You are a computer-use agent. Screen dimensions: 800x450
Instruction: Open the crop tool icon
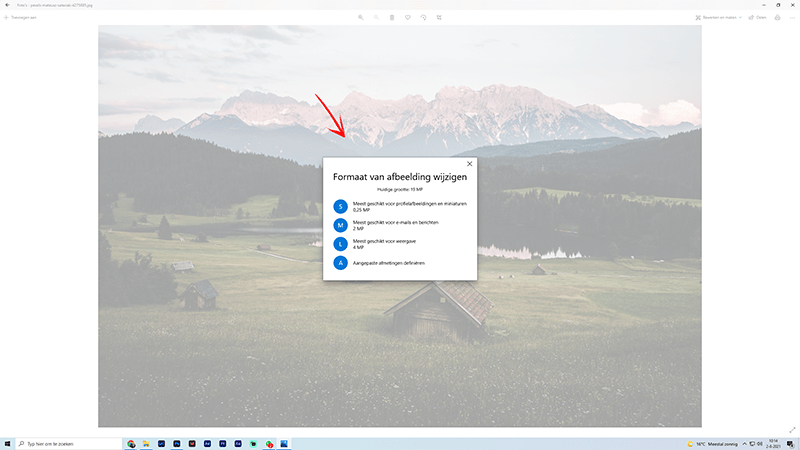click(x=439, y=17)
